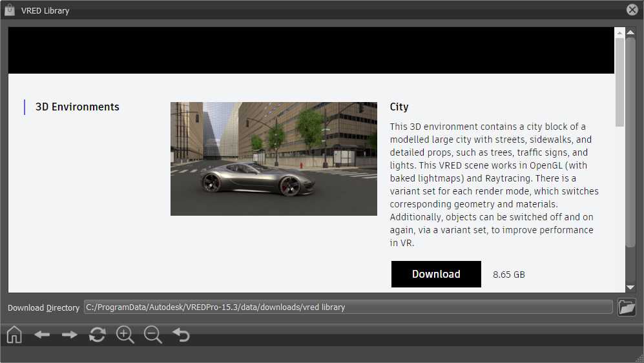Screen dimensions: 644x363
Task: Close the VRED Library window
Action: pos(632,10)
